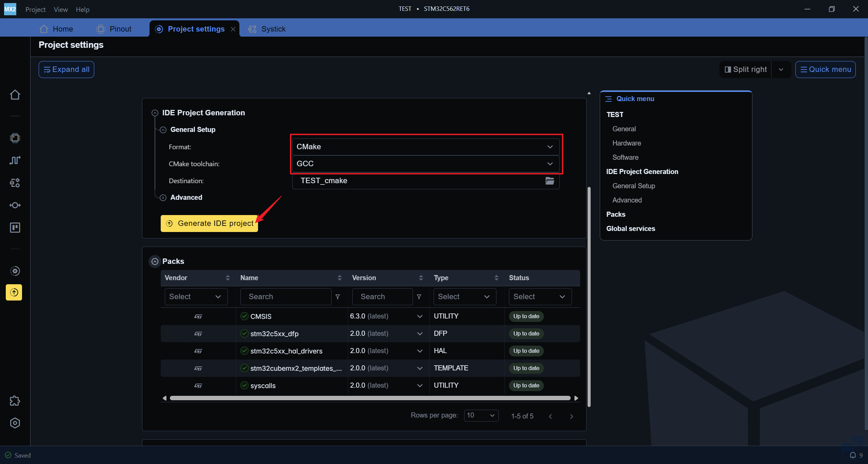
Task: Focus the Version Search field
Action: tap(382, 297)
